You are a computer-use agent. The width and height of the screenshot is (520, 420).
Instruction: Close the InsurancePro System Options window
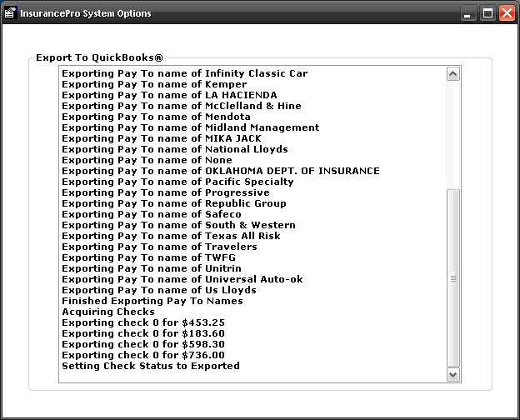(x=507, y=13)
